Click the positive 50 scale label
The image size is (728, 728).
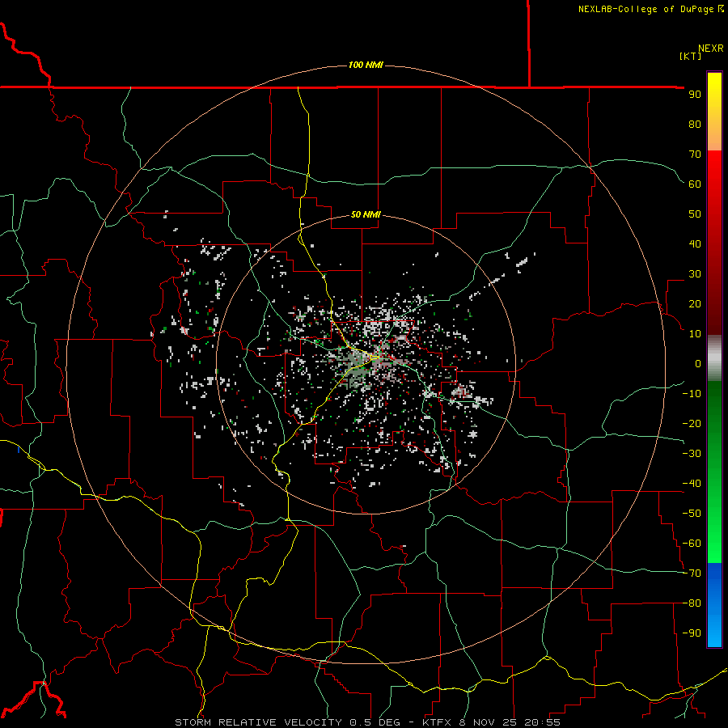tap(695, 214)
